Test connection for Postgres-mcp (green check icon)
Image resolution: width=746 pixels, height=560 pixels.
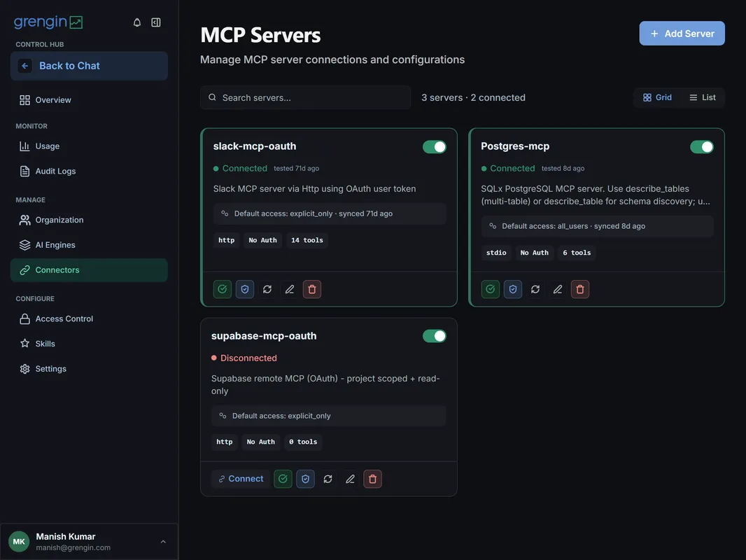point(490,289)
